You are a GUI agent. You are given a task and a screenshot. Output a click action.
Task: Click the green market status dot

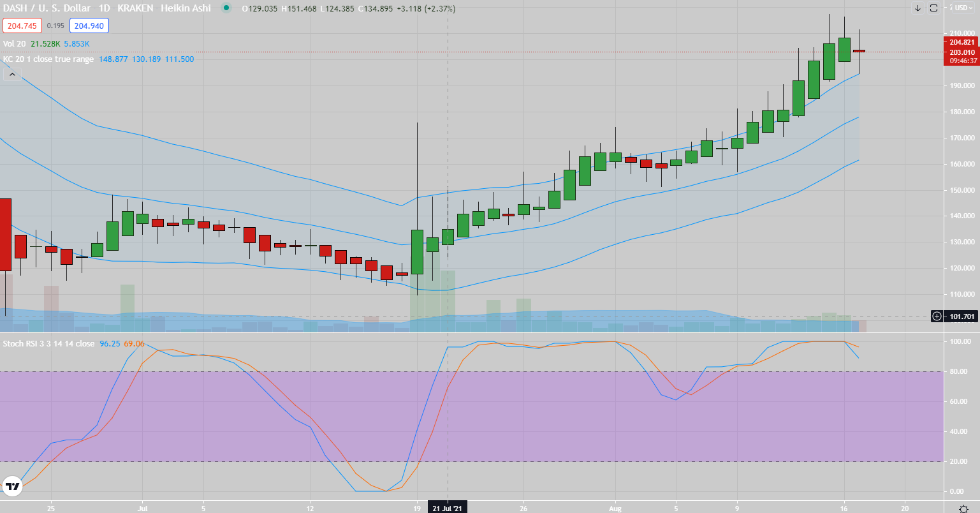pos(225,8)
